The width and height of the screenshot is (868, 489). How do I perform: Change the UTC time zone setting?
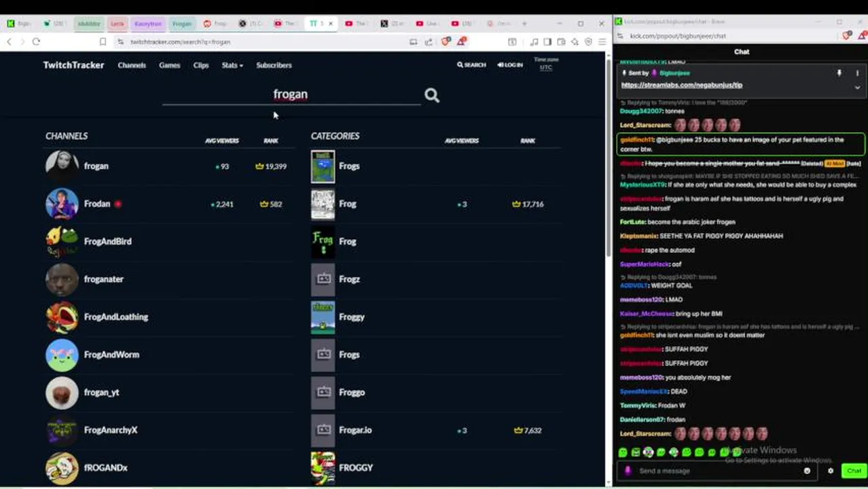[x=545, y=67]
